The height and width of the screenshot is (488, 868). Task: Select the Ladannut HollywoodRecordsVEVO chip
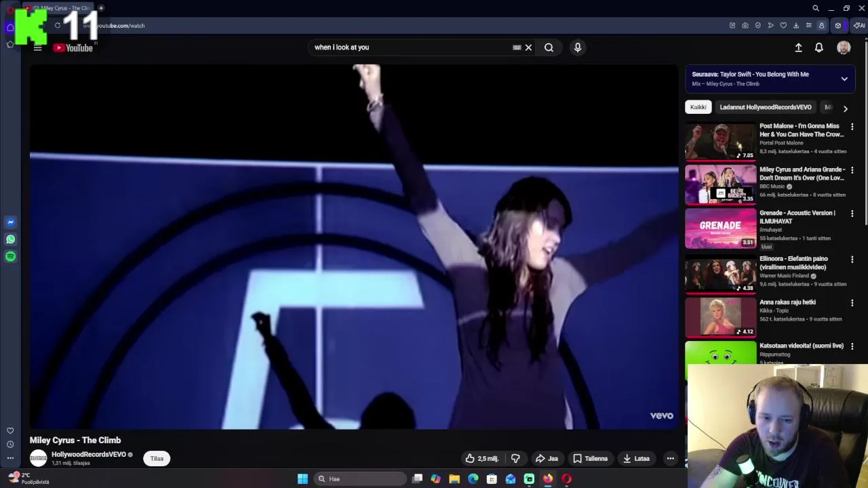(765, 107)
